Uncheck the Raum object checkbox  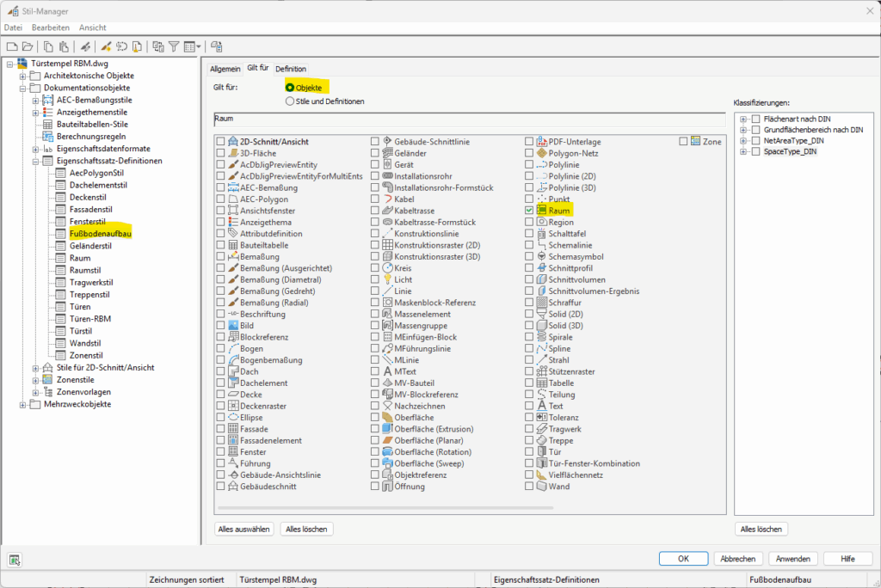point(530,210)
